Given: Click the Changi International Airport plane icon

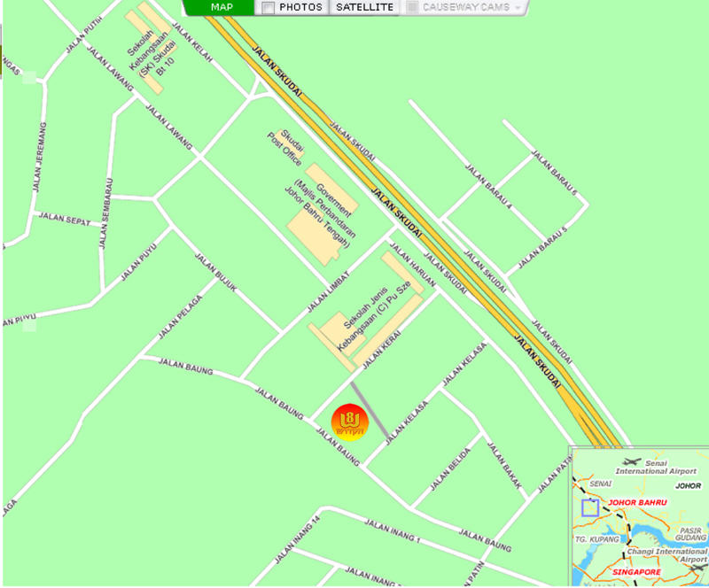Looking at the screenshot, I should coord(698,568).
